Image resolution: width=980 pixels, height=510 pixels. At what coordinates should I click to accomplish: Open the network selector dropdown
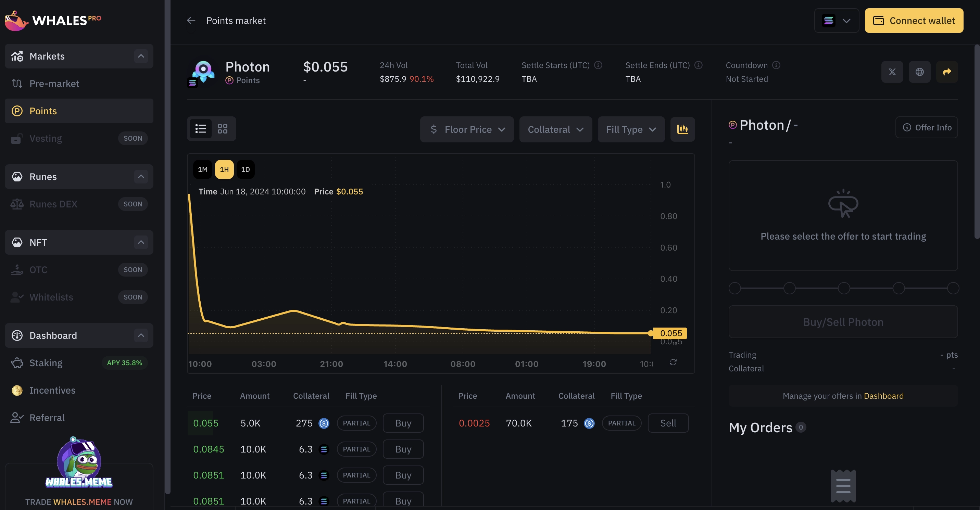[836, 21]
